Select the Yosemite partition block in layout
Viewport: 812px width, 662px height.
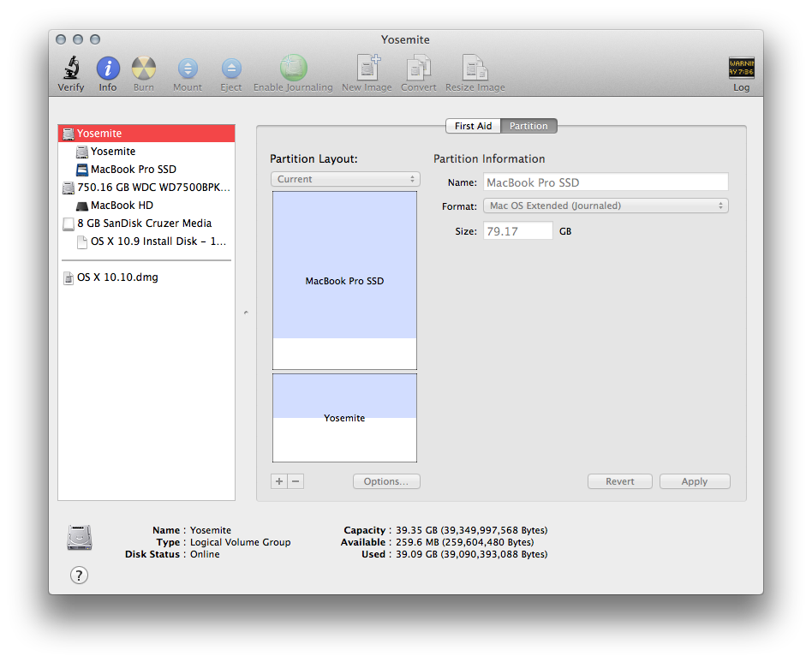click(x=345, y=418)
